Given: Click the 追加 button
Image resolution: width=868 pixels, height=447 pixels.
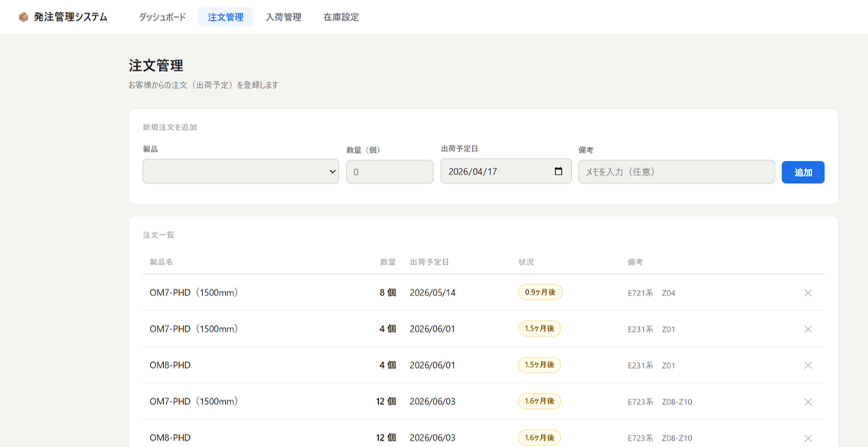Looking at the screenshot, I should coord(803,172).
